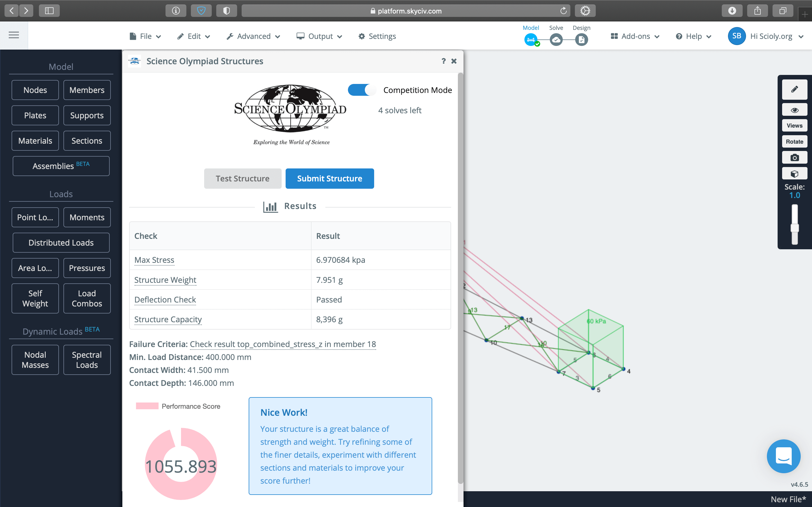Toggle the Competition Mode switch

pyautogui.click(x=362, y=90)
